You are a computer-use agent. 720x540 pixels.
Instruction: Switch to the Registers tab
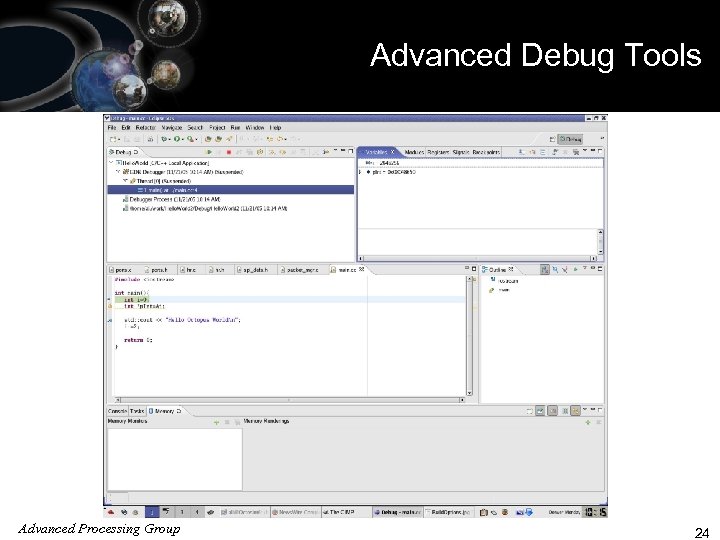click(438, 152)
